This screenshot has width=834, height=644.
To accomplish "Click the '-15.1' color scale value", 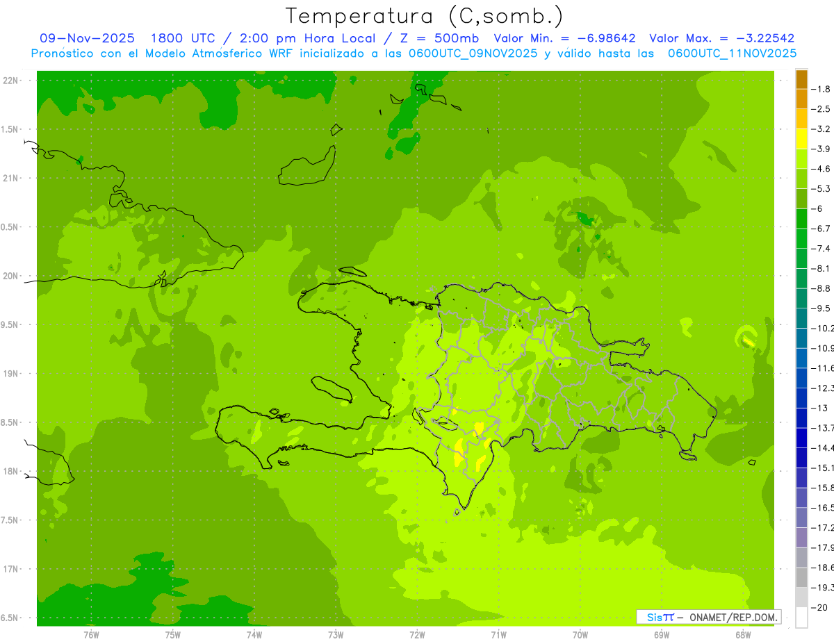I will (822, 468).
